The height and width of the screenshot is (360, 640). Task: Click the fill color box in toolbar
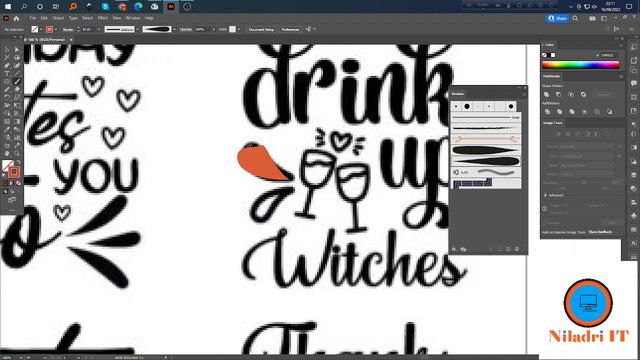click(x=7, y=165)
